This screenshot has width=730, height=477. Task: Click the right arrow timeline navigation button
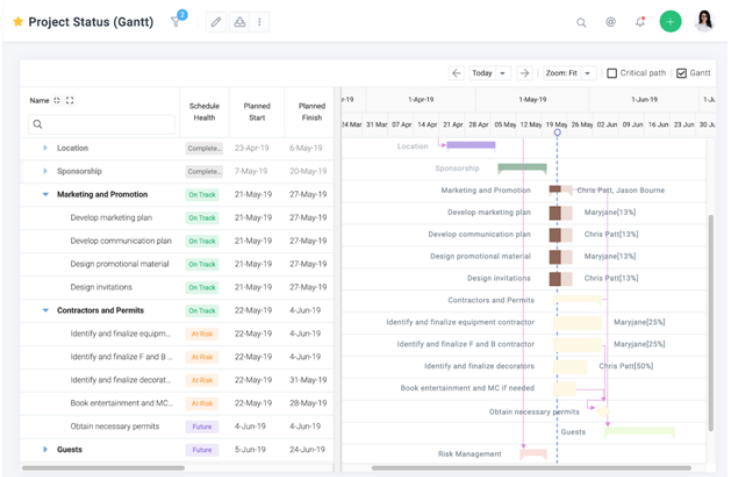(524, 73)
